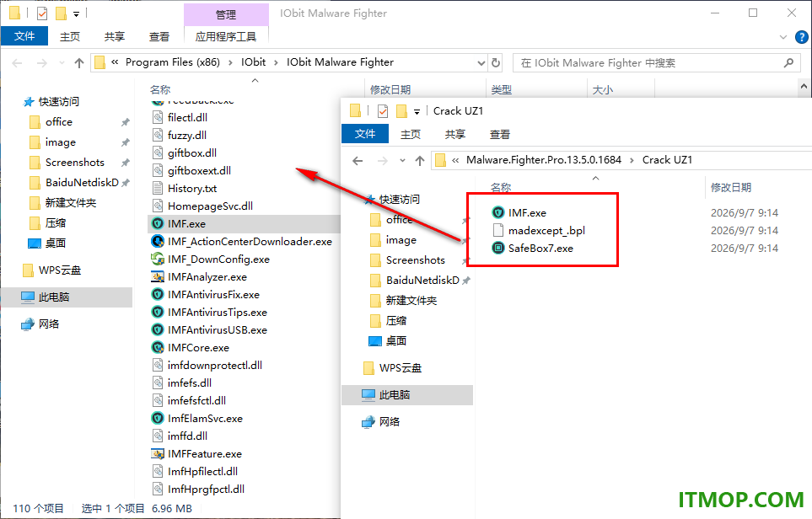Go up one folder level in back window
Image resolution: width=812 pixels, height=519 pixels.
coord(79,63)
